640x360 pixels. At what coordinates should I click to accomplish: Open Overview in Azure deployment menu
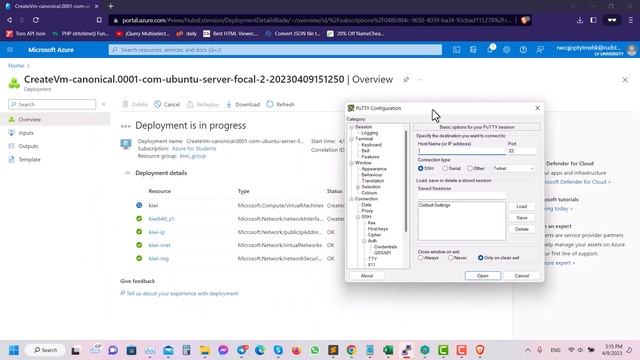point(55,119)
